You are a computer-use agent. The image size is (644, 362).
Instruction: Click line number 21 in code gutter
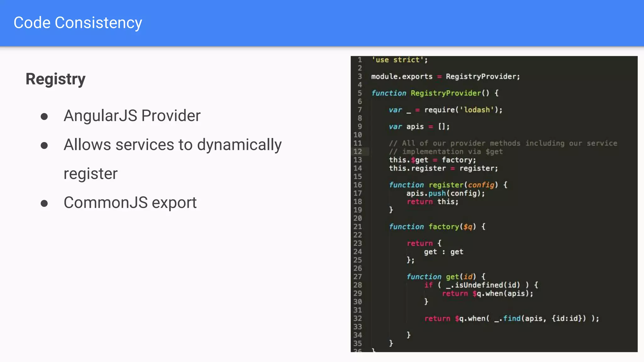(358, 227)
